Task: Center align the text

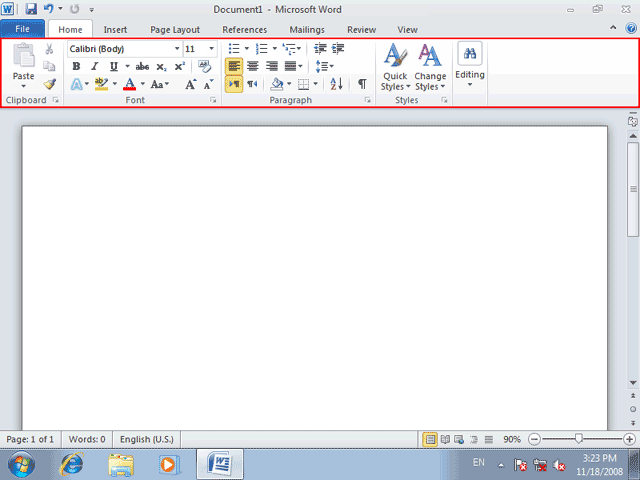Action: tap(253, 66)
